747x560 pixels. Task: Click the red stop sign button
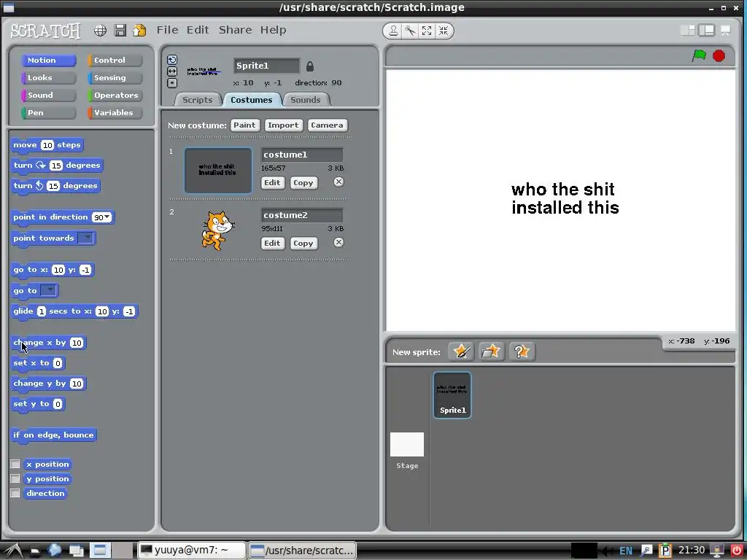point(719,56)
